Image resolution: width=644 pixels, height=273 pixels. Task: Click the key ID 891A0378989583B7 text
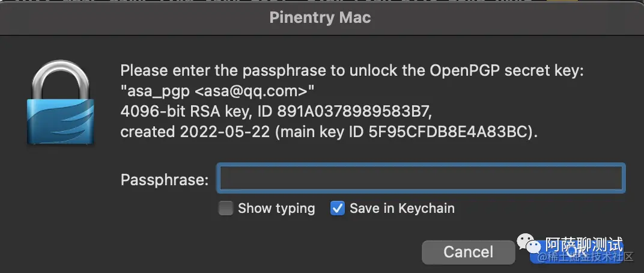click(348, 111)
